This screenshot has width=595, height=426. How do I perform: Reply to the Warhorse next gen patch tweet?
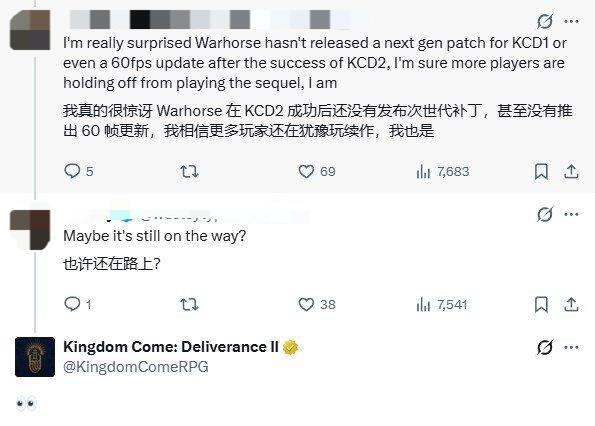pos(78,171)
